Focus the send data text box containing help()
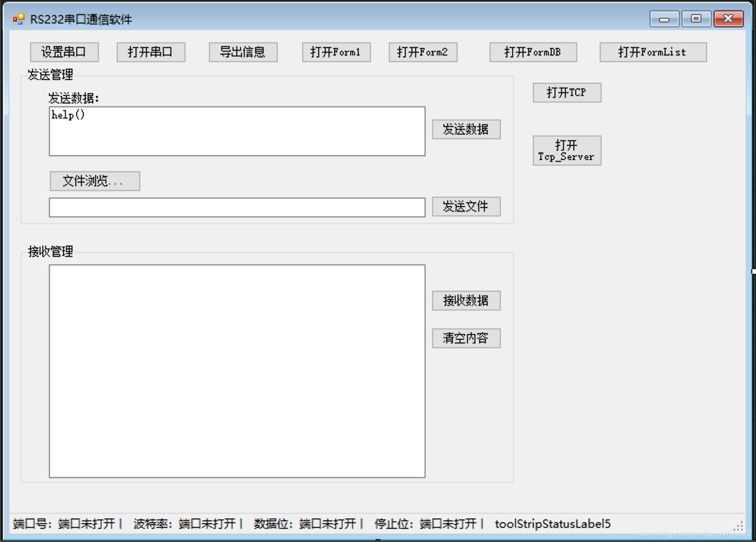756x542 pixels. tap(237, 131)
